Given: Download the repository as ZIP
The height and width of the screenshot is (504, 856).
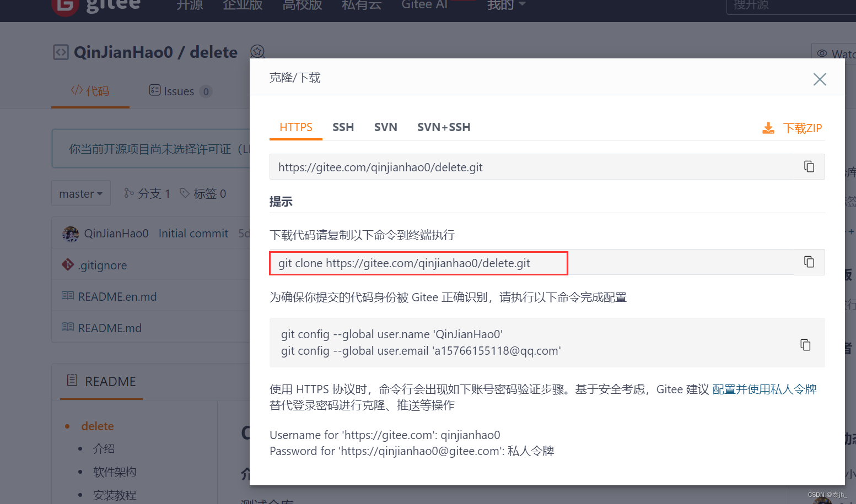Looking at the screenshot, I should click(802, 128).
